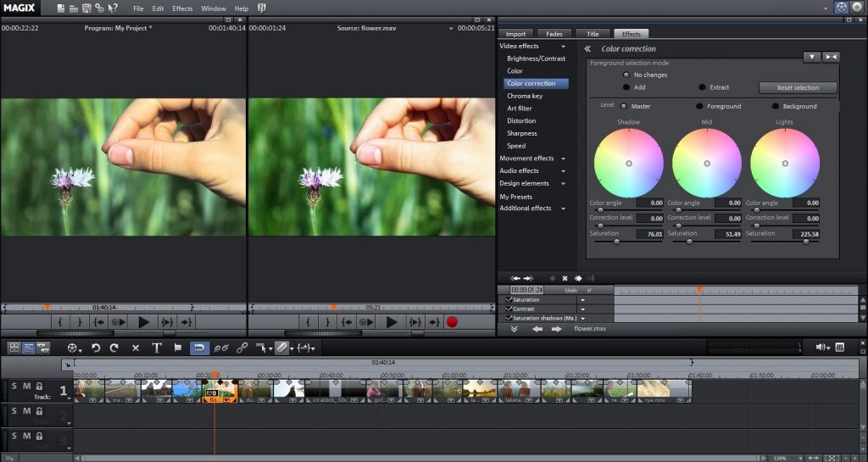Click the Shadow color wheel
Viewport: 868px width, 462px height.
629,163
